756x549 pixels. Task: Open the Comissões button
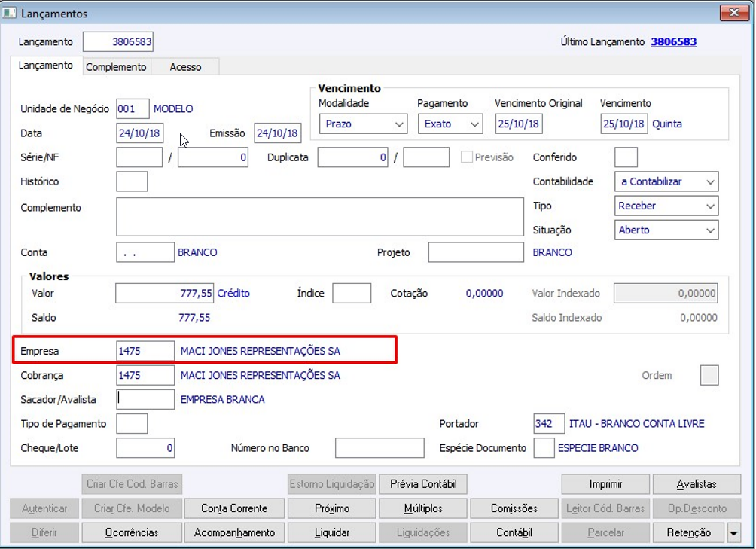(514, 508)
